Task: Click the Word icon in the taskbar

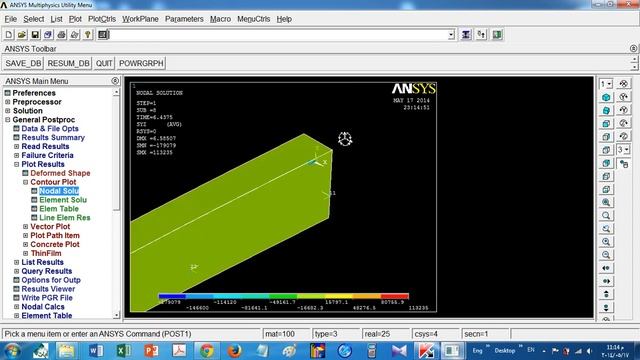Action: click(96, 351)
